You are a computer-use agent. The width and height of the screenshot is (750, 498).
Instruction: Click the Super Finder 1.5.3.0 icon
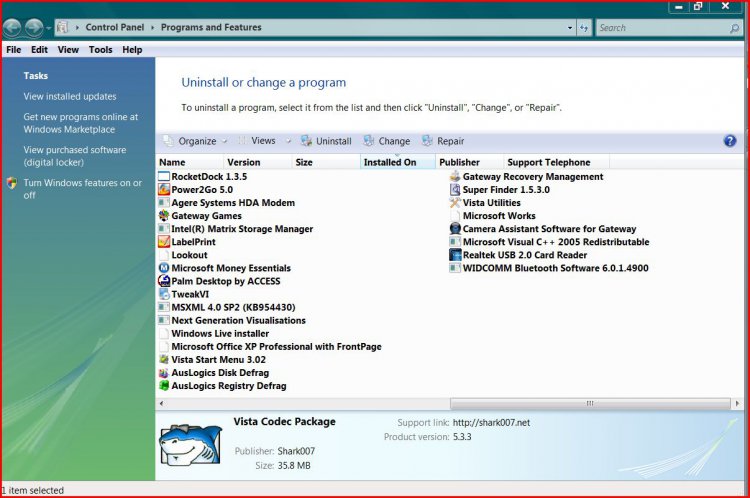tap(455, 189)
